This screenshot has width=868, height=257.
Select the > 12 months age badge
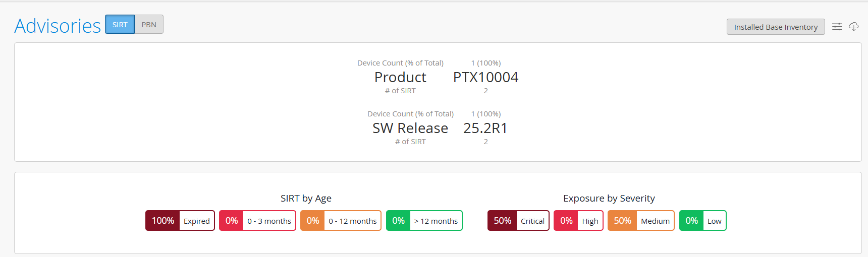point(424,221)
